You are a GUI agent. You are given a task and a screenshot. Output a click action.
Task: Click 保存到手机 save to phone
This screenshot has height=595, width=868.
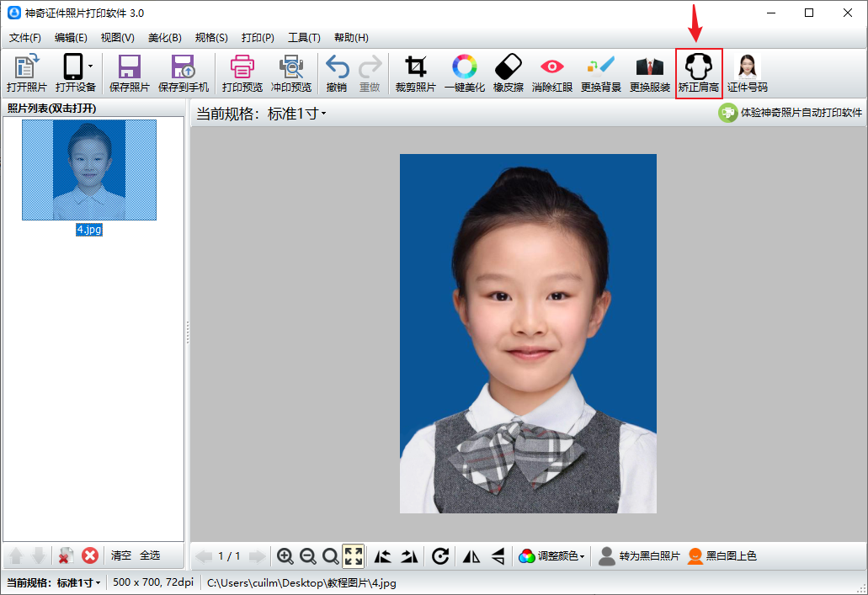point(183,73)
